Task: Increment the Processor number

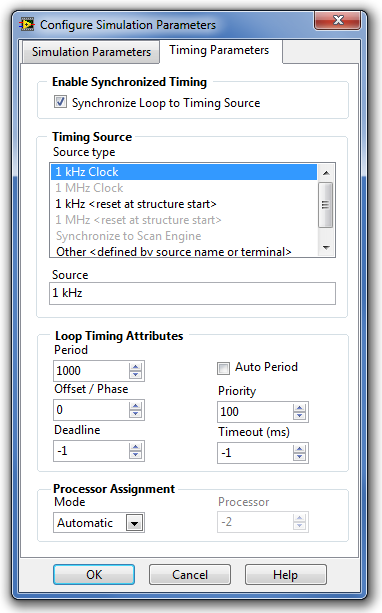Action: click(300, 518)
